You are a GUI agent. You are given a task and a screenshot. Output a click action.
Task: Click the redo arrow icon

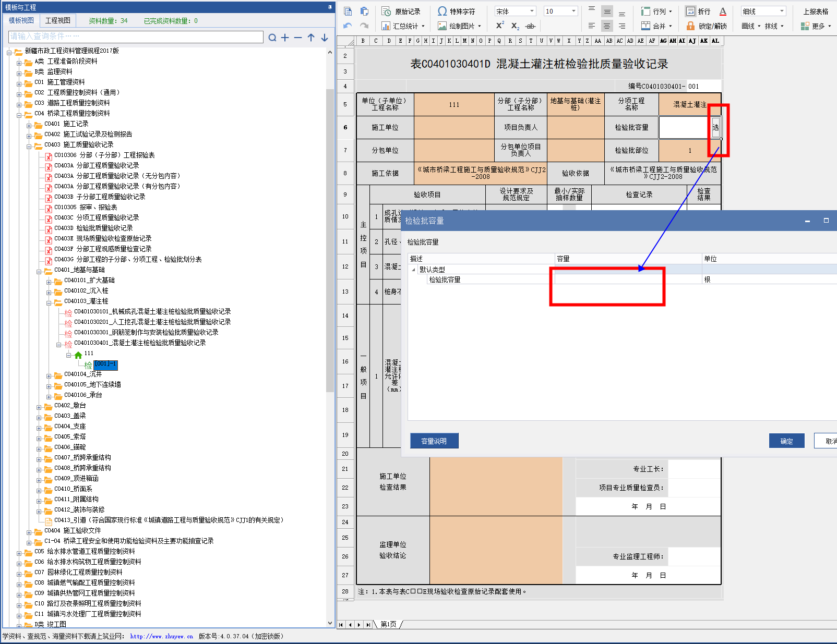click(x=364, y=26)
